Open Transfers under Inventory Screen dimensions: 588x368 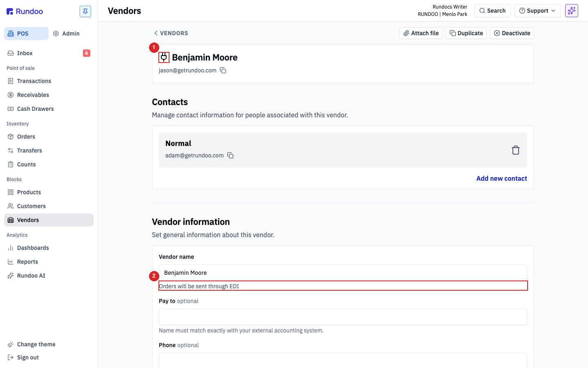point(49,150)
